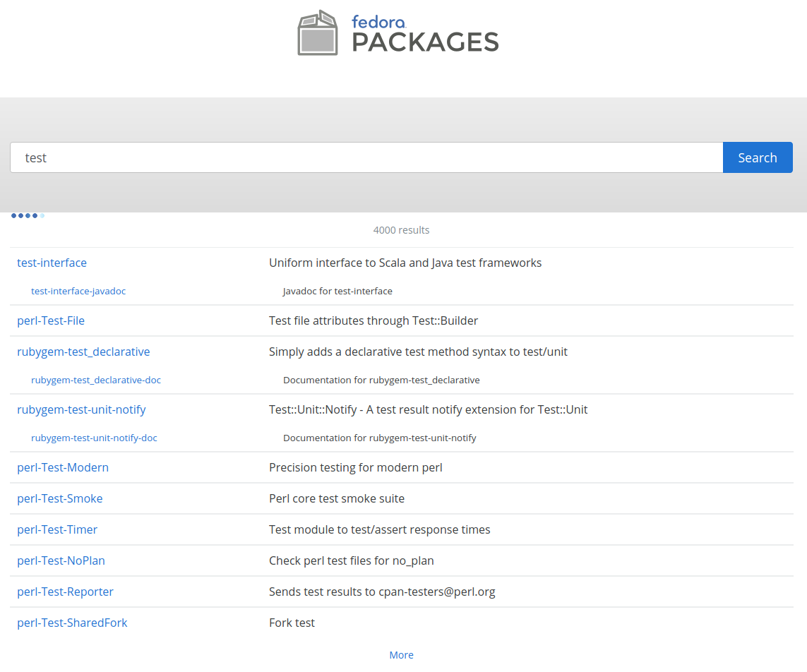The width and height of the screenshot is (807, 672).
Task: Open the perl-Test-Smoke package
Action: click(x=60, y=498)
